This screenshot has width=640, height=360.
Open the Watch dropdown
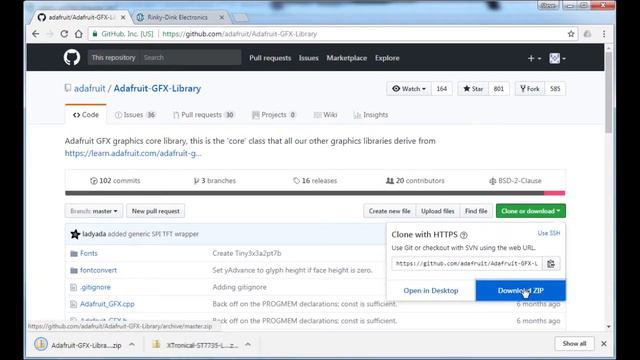(x=409, y=89)
